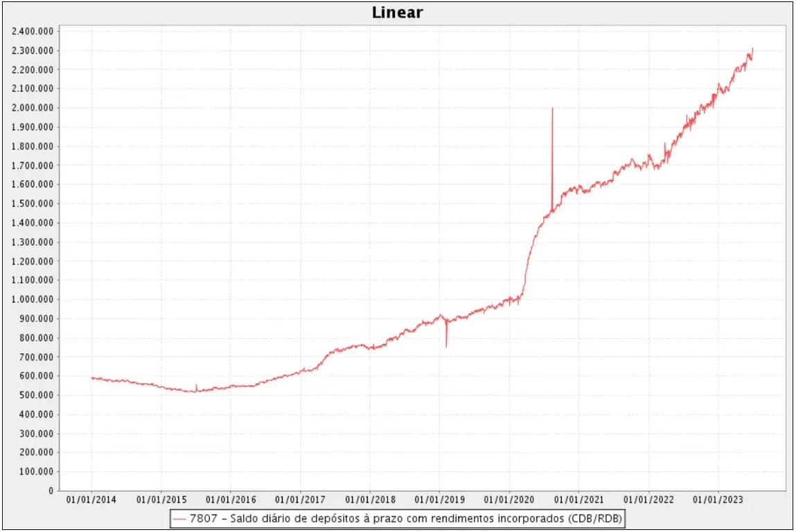Click the 01/01/2019 x-axis date label

coord(439,499)
